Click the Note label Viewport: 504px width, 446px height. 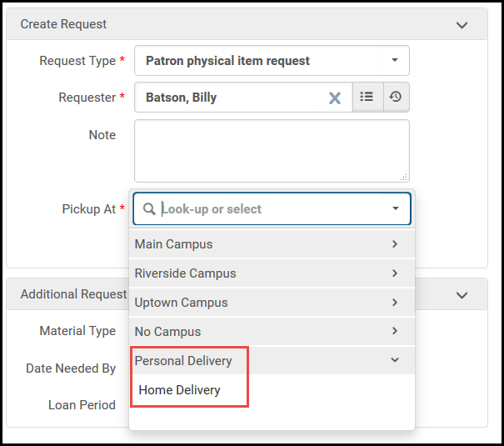[102, 135]
